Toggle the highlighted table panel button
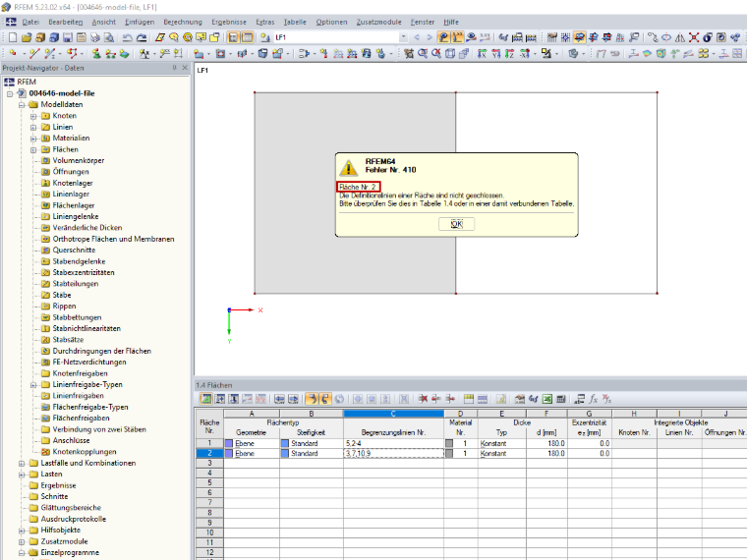747x560 pixels. [x=247, y=37]
